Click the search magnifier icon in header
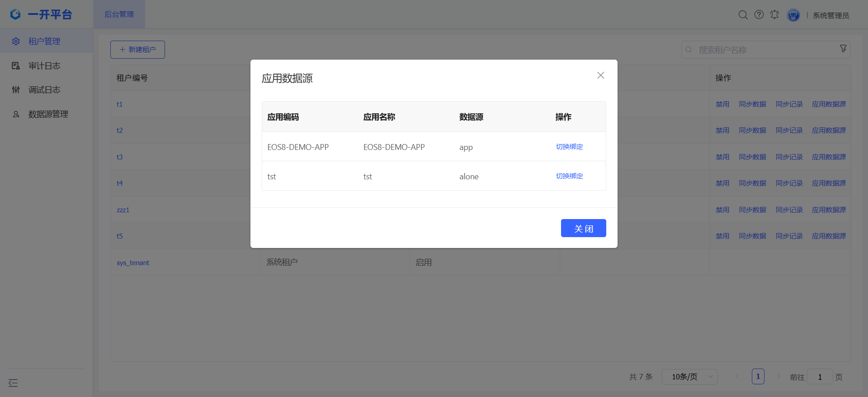Image resolution: width=868 pixels, height=397 pixels. (743, 15)
